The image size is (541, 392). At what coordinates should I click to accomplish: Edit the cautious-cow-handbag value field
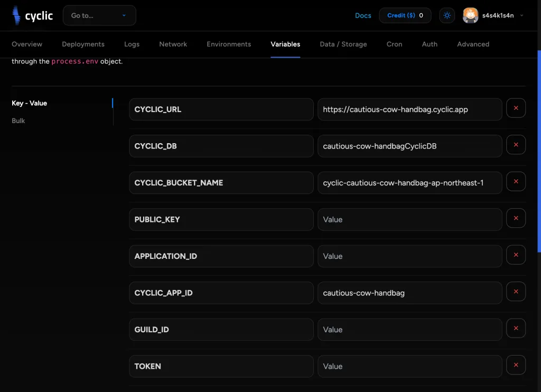coord(409,293)
